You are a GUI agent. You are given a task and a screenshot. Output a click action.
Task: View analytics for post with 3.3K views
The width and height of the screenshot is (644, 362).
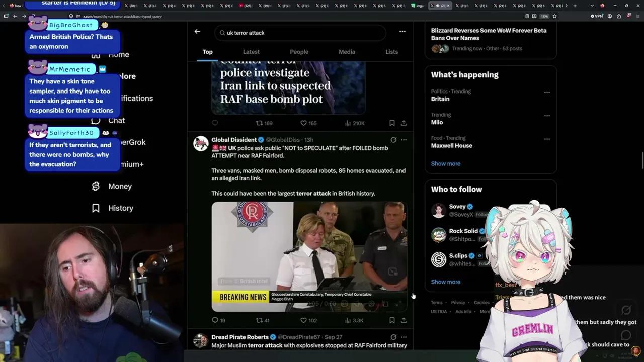click(354, 320)
